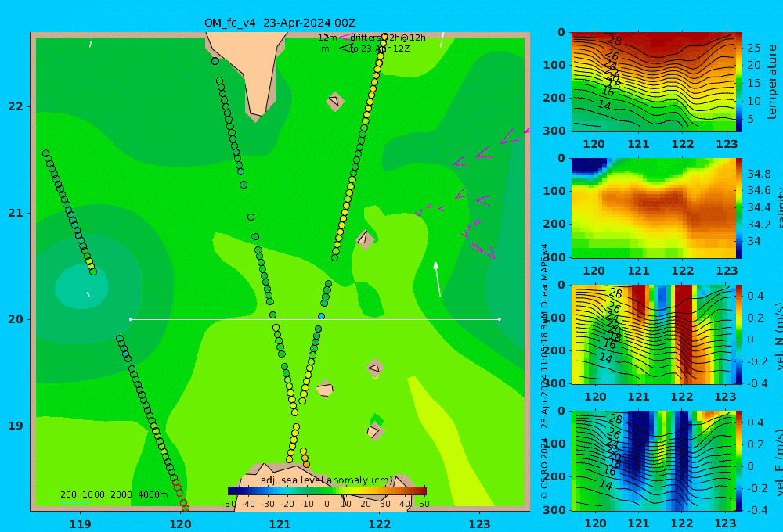Click the red drifter circles near 120E
Viewport: 783px width, 532px height.
click(x=180, y=494)
